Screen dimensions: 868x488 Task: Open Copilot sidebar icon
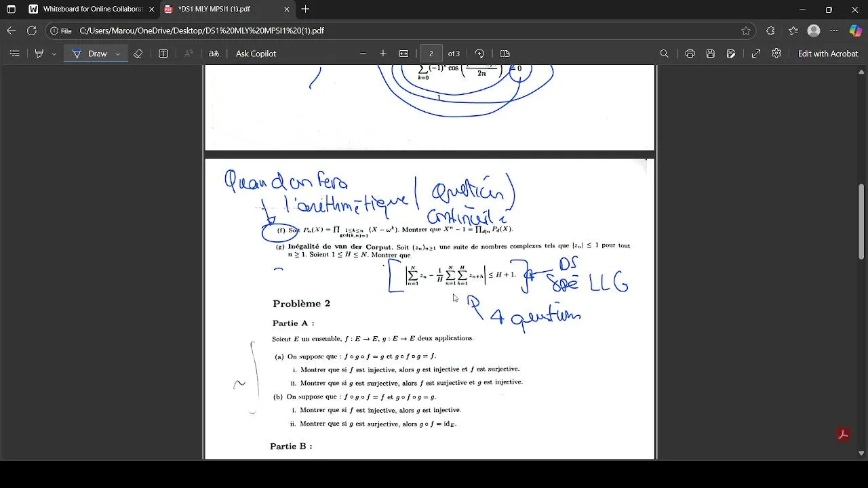point(856,30)
